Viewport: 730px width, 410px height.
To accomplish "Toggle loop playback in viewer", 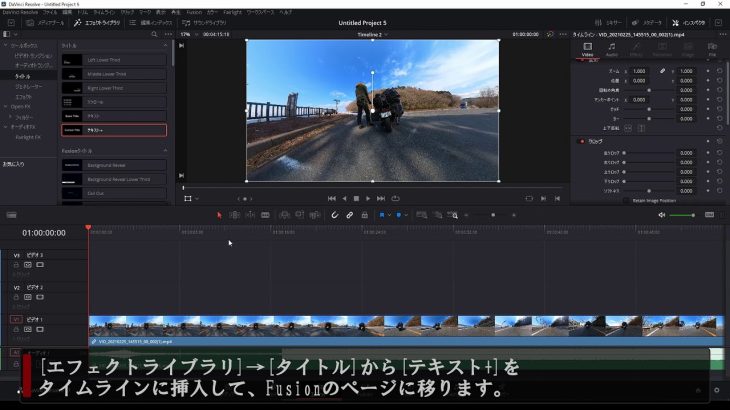I will click(395, 198).
